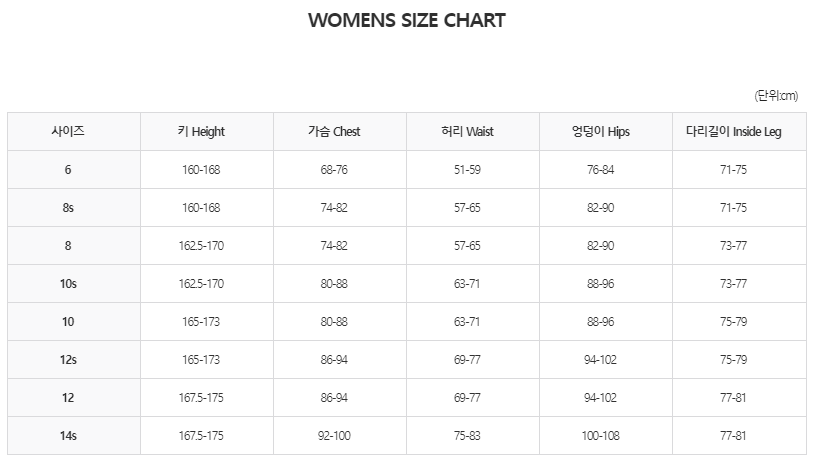Select the size 6 row label
Image resolution: width=817 pixels, height=463 pixels.
68,170
